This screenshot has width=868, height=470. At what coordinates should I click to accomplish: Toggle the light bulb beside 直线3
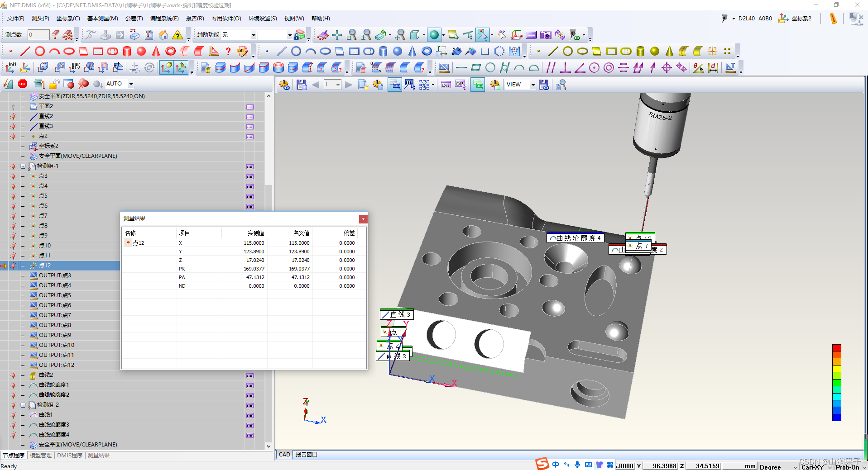click(13, 126)
